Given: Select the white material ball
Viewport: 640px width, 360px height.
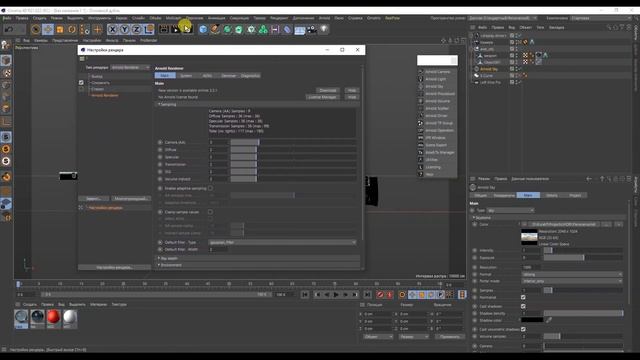Looking at the screenshot, I should click(70, 317).
